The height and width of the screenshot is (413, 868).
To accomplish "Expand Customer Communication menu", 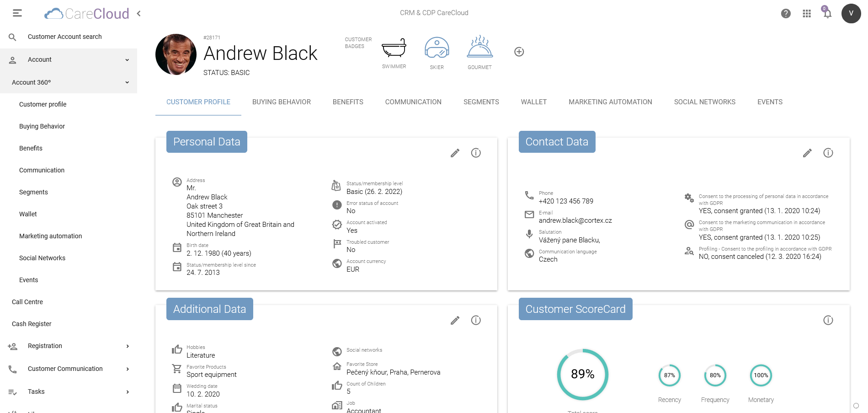I will (x=127, y=369).
